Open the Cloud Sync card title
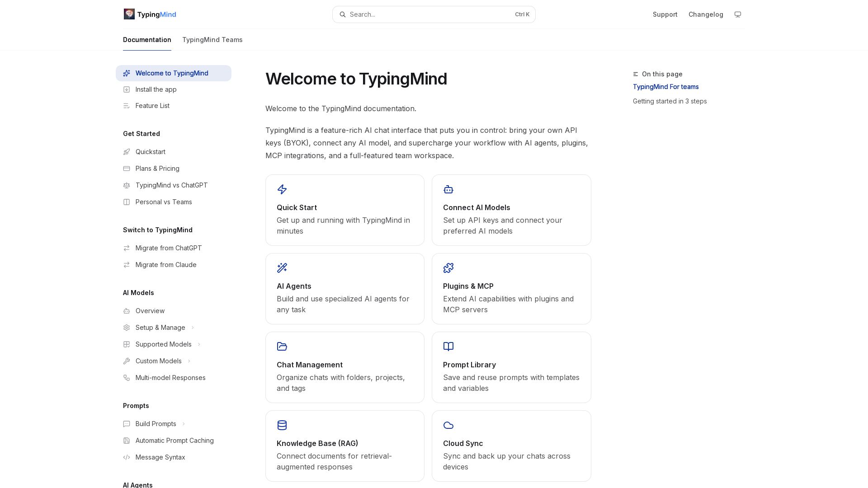Screen dimensions: 868x488 pyautogui.click(x=463, y=443)
